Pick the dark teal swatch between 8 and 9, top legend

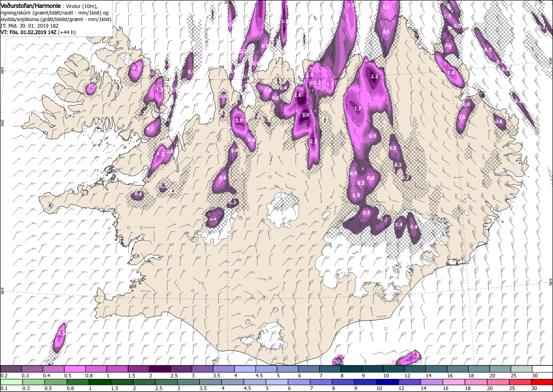pyautogui.click(x=351, y=369)
